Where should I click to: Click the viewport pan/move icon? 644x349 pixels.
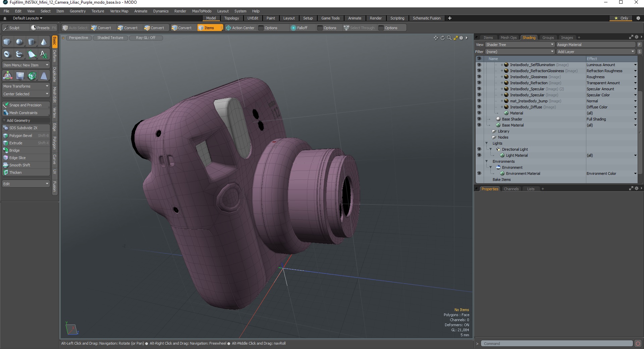pos(436,38)
